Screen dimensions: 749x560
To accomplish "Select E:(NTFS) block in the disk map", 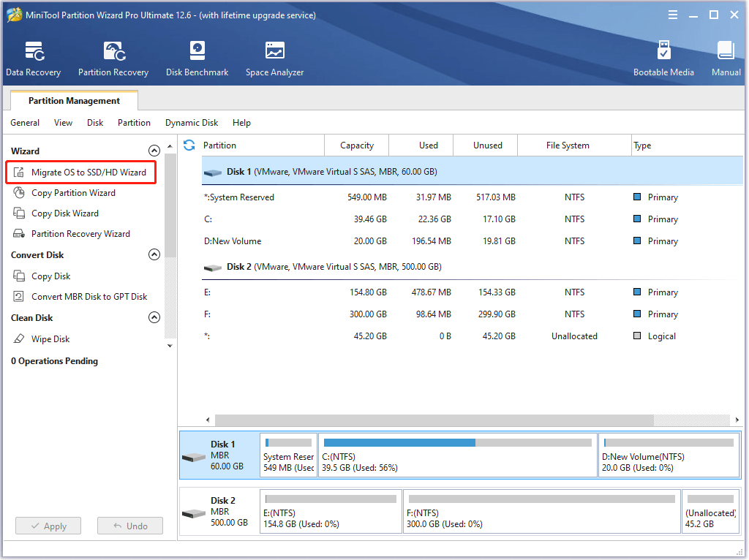I will [x=331, y=511].
